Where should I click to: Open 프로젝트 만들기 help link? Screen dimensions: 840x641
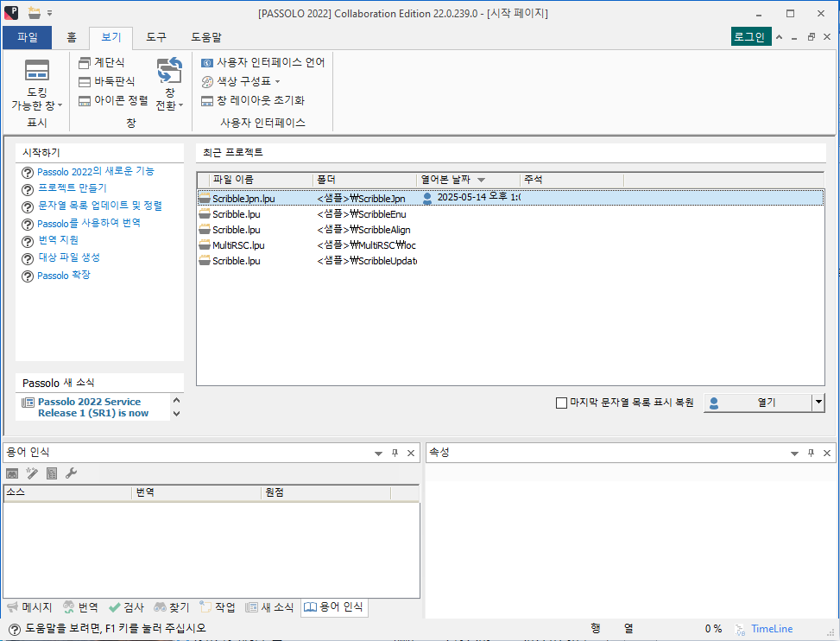pos(73,188)
